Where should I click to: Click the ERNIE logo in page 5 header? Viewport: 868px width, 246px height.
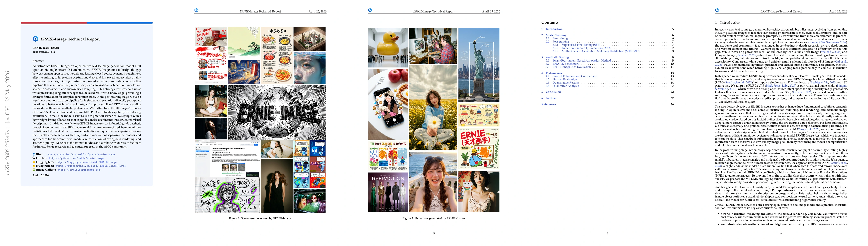click(x=717, y=10)
